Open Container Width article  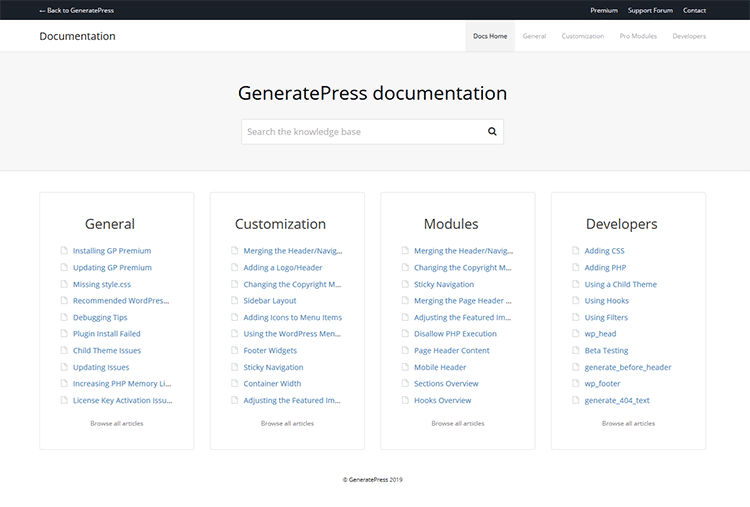pos(272,384)
